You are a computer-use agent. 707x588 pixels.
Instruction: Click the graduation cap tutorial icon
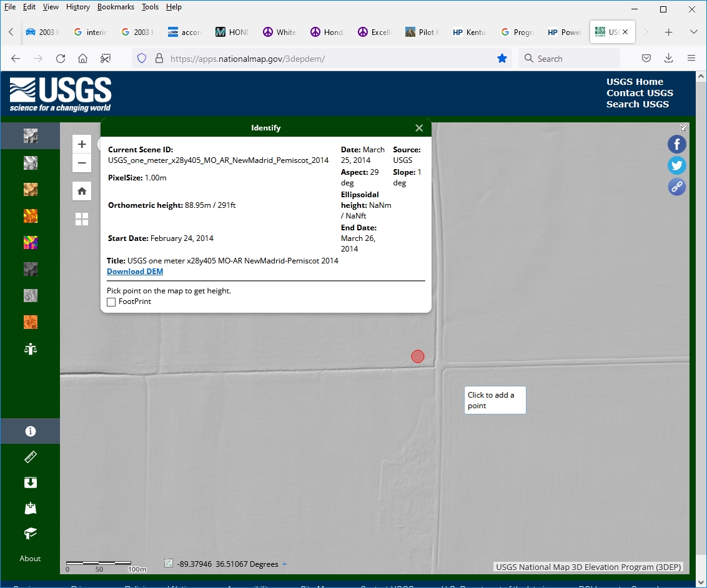coord(30,533)
